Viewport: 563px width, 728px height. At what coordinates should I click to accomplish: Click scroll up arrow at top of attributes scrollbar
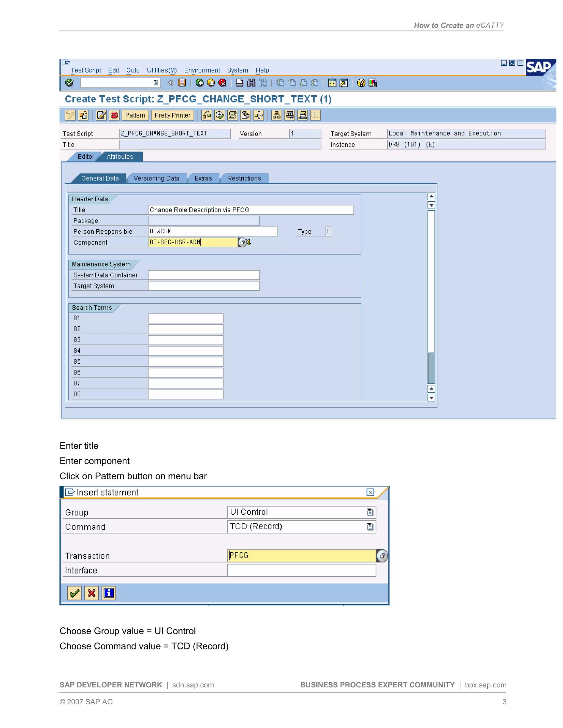(x=431, y=196)
